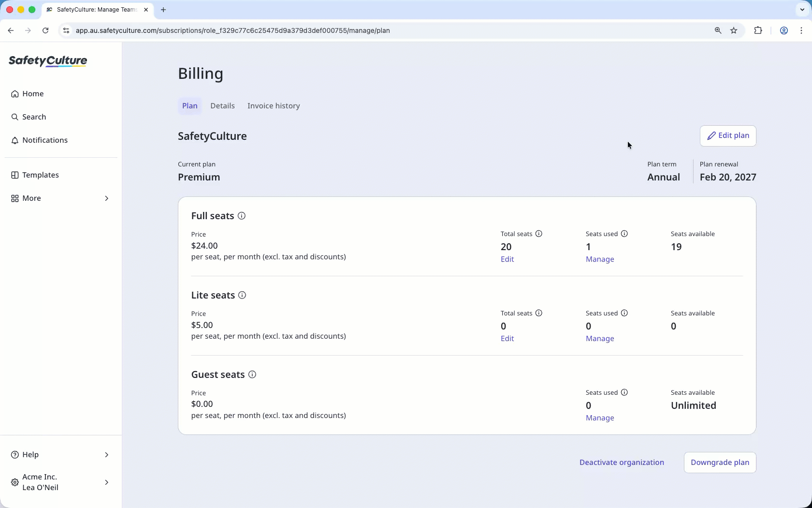Open the Chrome profile menu
Image resolution: width=812 pixels, height=508 pixels.
coord(784,30)
